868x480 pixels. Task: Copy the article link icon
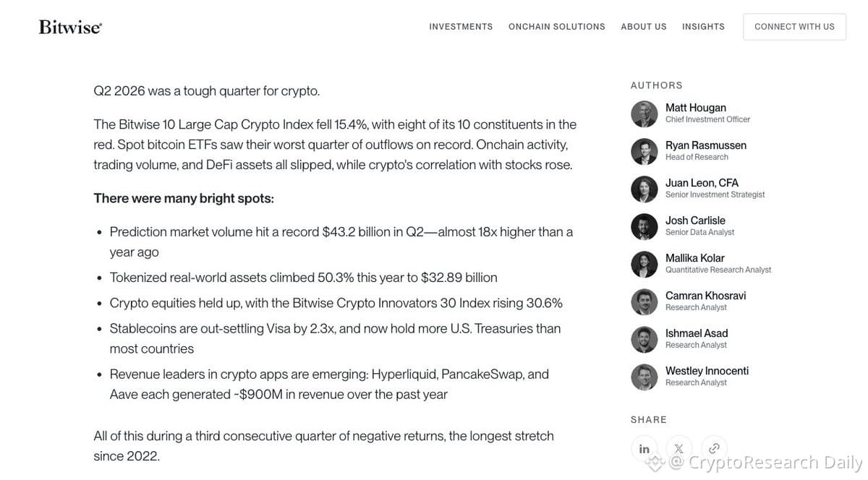point(714,448)
